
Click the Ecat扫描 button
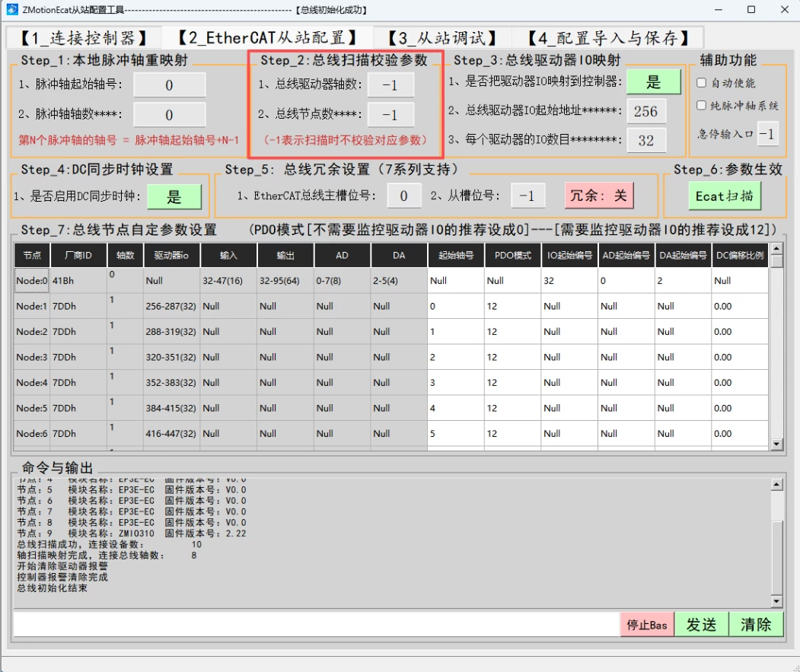point(724,196)
